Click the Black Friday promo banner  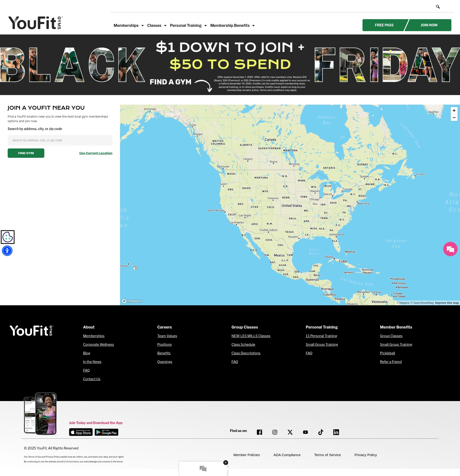tap(230, 65)
